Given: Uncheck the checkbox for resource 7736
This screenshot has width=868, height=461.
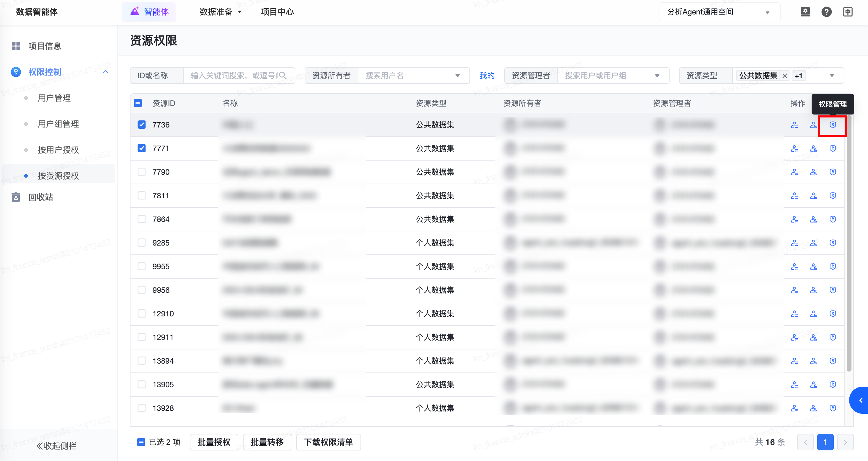Looking at the screenshot, I should pyautogui.click(x=141, y=125).
